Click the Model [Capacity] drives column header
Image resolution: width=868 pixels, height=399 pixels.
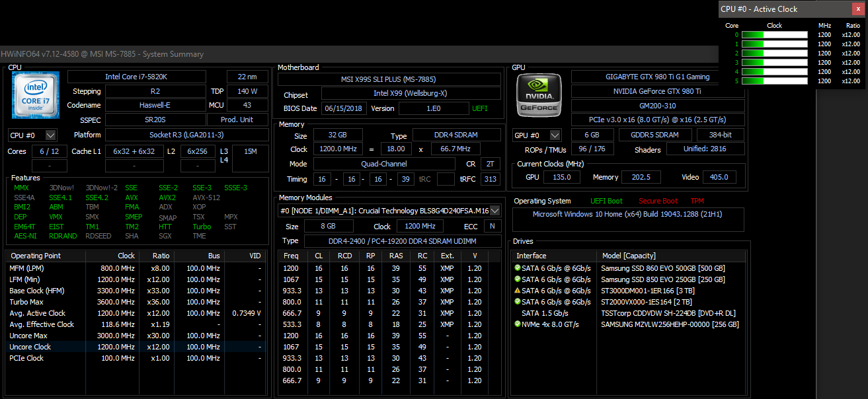pyautogui.click(x=672, y=256)
